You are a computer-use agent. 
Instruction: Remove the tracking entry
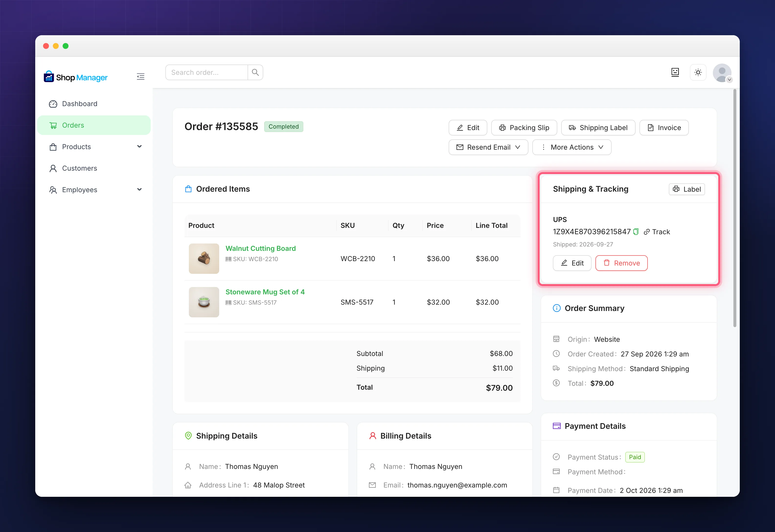621,263
